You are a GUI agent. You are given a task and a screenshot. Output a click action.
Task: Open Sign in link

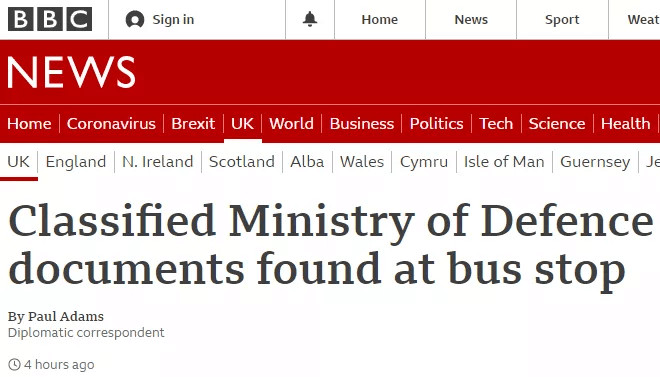point(173,20)
